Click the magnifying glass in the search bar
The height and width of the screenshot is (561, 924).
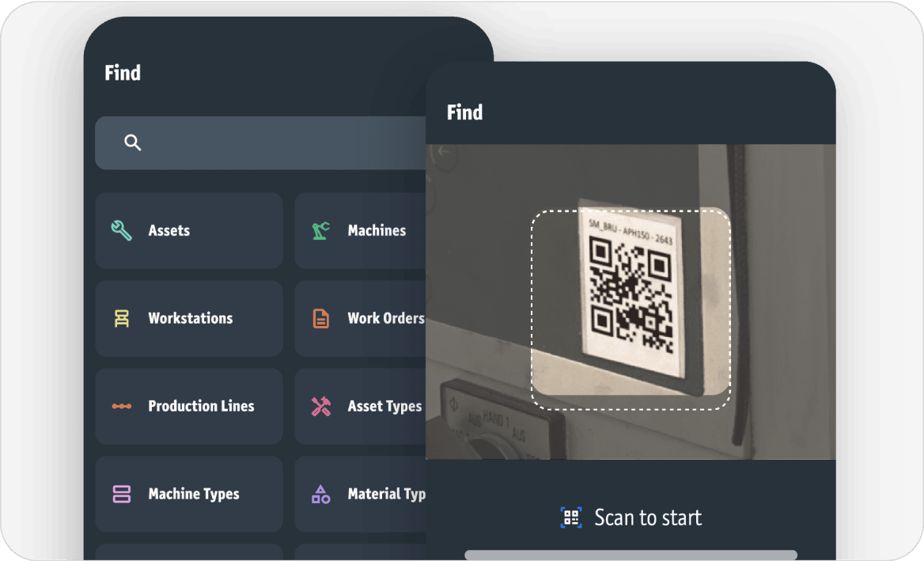(x=132, y=142)
